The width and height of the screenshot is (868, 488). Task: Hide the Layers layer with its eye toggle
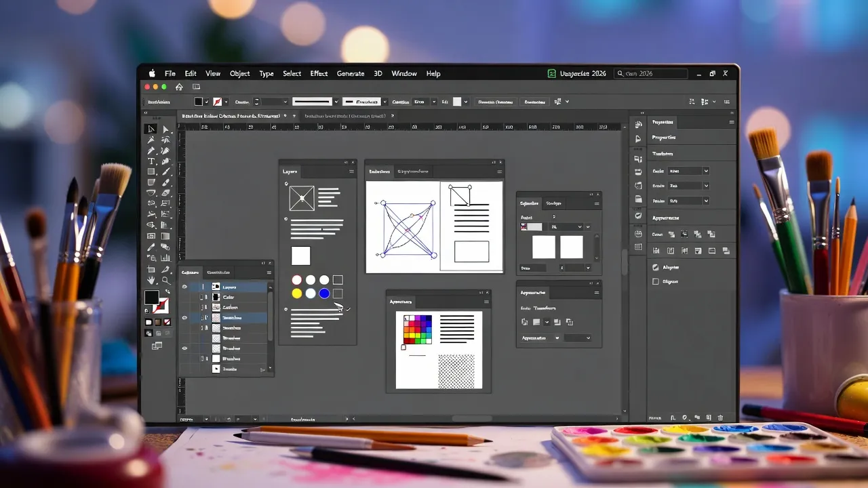(x=184, y=287)
